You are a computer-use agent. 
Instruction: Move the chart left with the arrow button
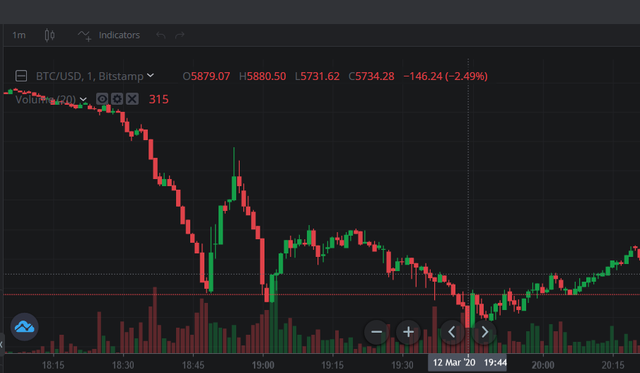coord(452,332)
